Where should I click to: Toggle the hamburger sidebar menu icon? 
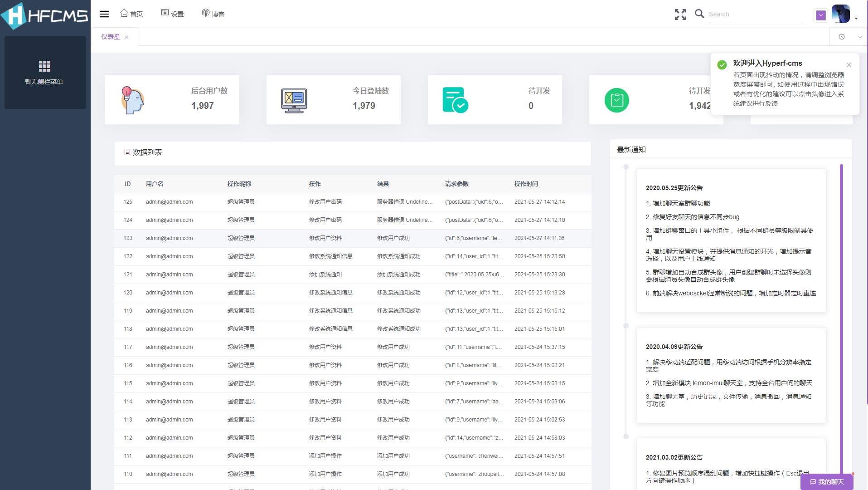coord(104,14)
